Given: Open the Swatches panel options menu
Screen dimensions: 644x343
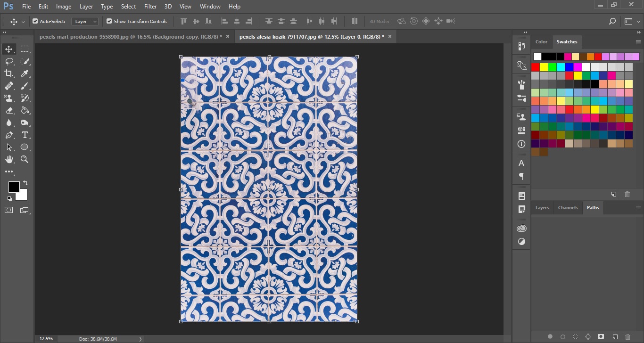Looking at the screenshot, I should [x=638, y=42].
